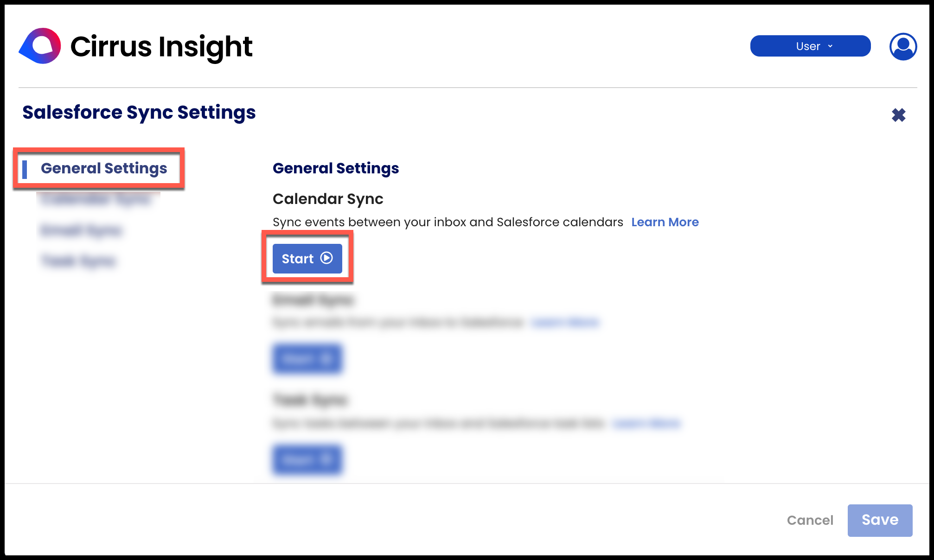Save the sync settings

coord(879,520)
